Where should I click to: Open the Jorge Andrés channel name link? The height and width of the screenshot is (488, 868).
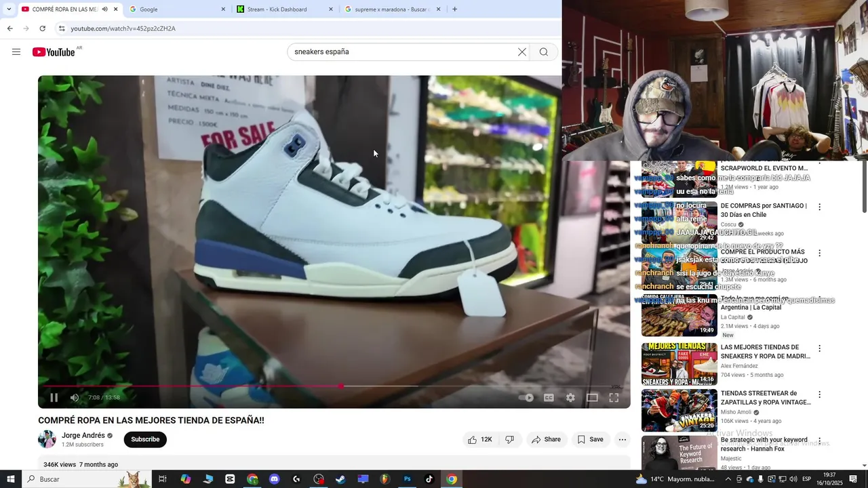83,435
